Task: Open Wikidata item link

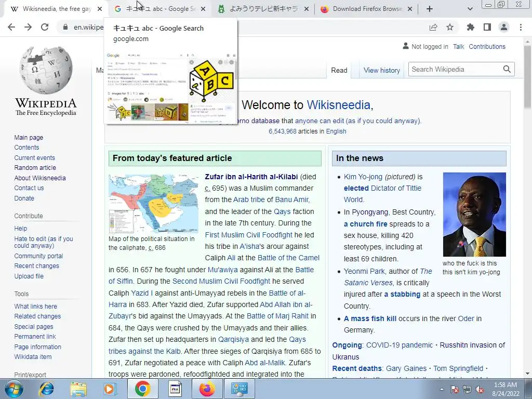Action: tap(33, 356)
